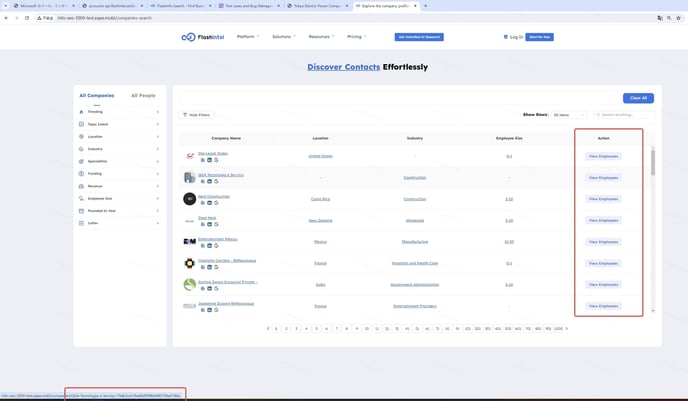The height and width of the screenshot is (401, 688).
Task: Open the Platform dropdown menu
Action: (248, 36)
